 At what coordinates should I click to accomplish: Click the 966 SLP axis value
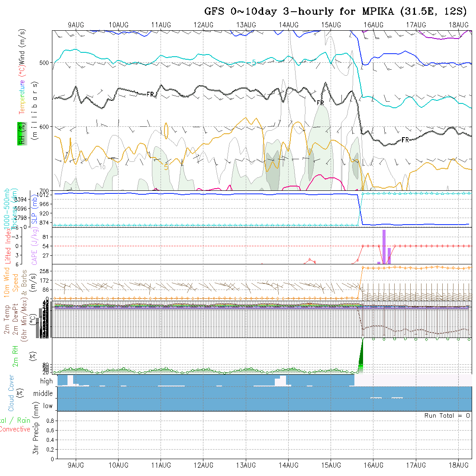point(44,204)
